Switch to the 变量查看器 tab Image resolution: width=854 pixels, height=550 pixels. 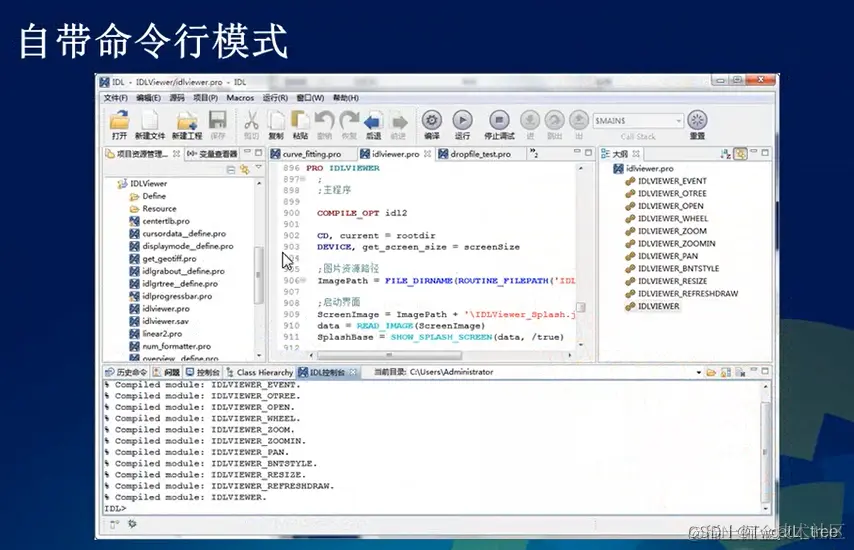coord(212,154)
